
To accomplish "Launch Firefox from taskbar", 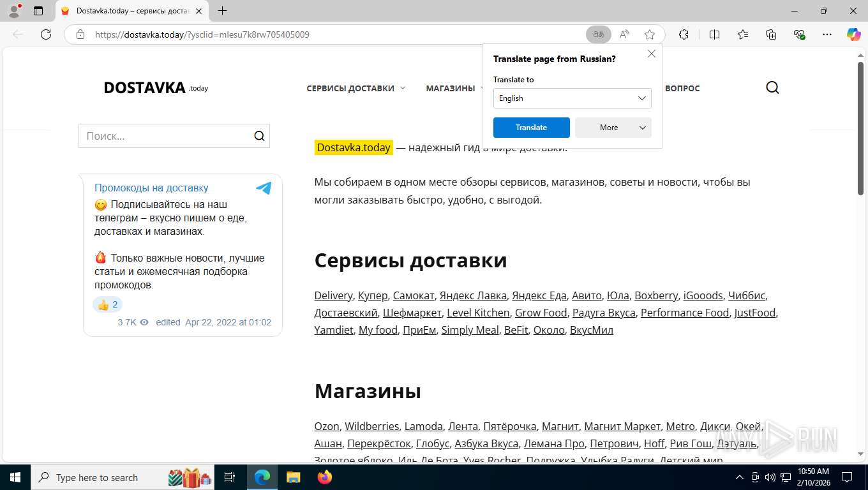I will pos(325,477).
